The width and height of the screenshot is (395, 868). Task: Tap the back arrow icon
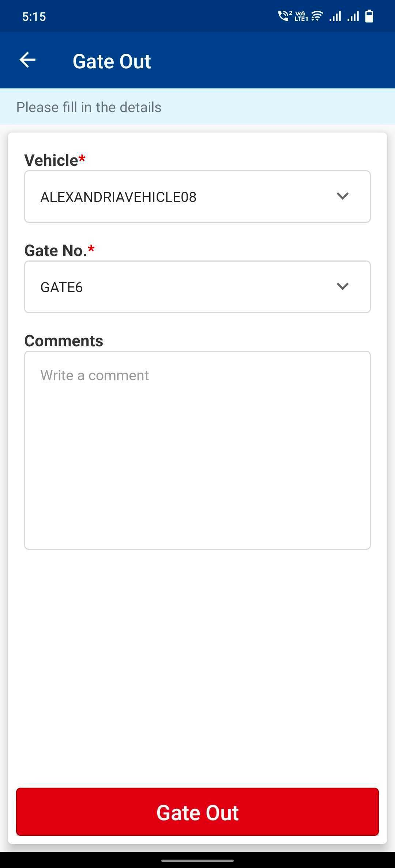pos(28,60)
